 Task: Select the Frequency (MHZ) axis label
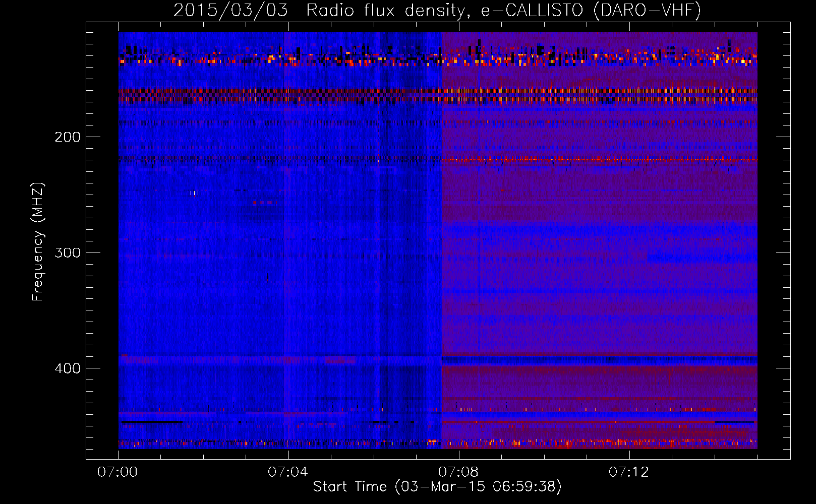(x=38, y=242)
